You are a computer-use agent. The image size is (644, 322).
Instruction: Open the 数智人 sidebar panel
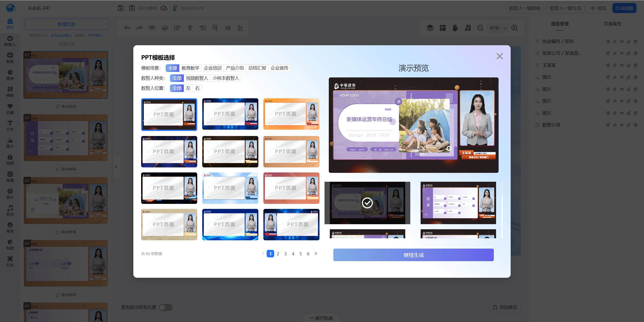coord(10,41)
